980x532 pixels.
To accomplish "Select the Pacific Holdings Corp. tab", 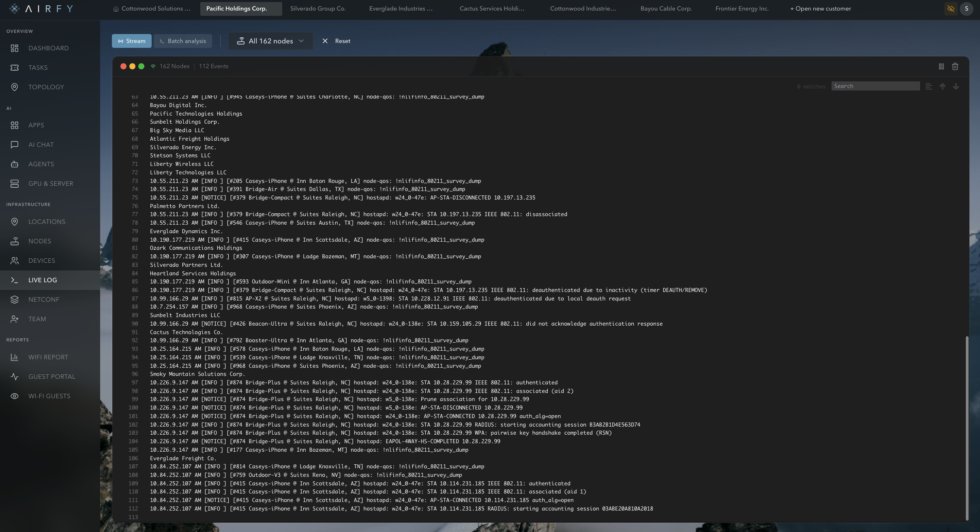I will pos(241,9).
